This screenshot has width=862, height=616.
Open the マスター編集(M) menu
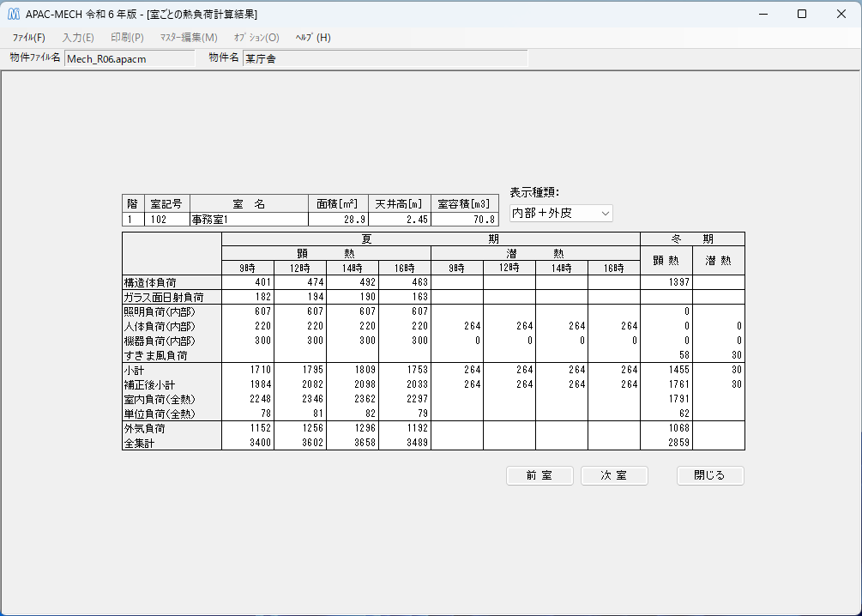coord(189,38)
